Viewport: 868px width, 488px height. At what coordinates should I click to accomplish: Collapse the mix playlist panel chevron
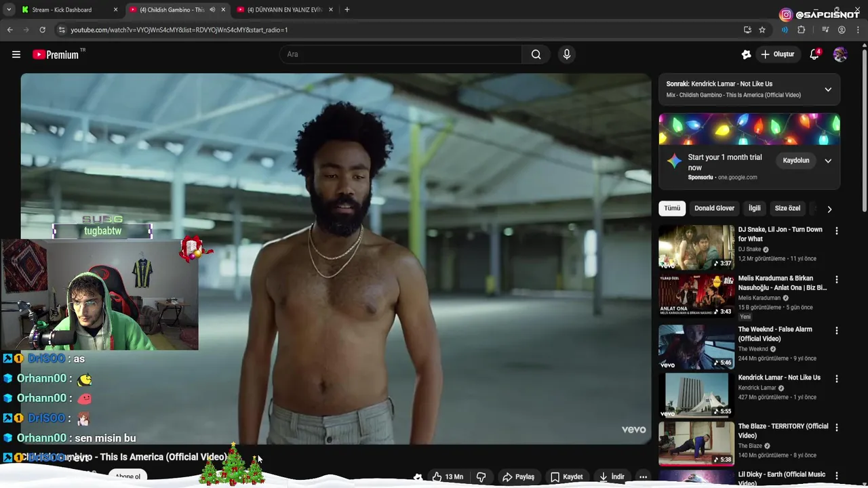click(828, 89)
